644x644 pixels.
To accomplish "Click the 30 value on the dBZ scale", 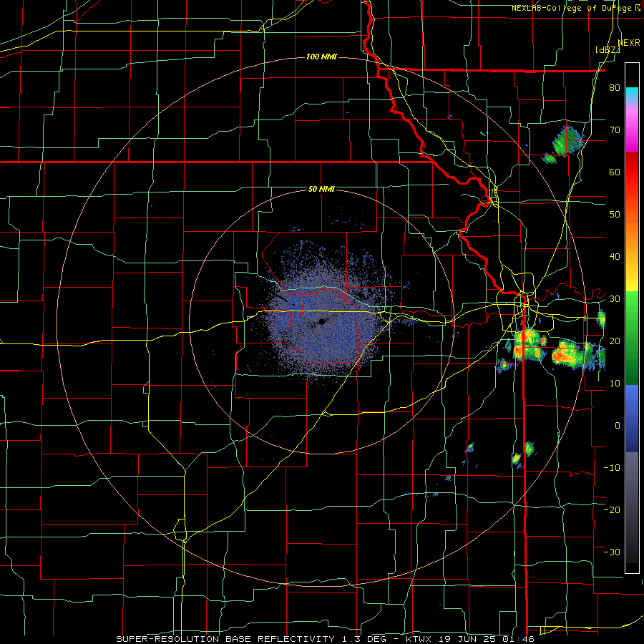I will [615, 299].
